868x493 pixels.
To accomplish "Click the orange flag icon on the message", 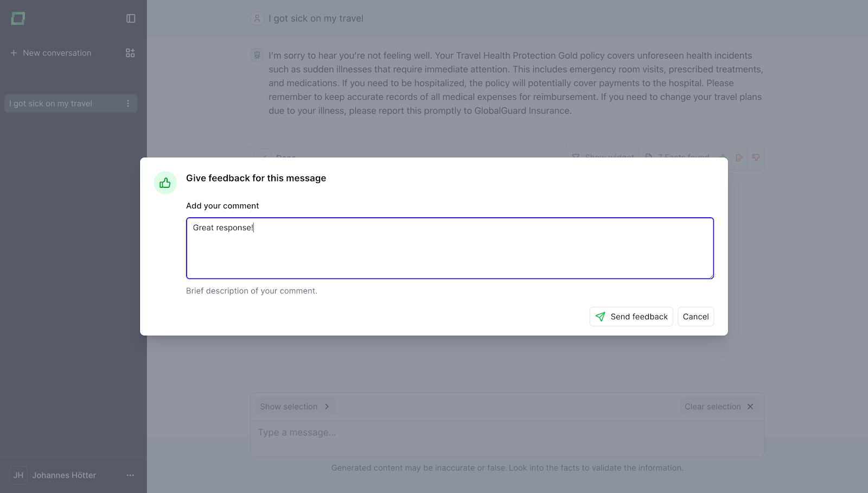I will pos(739,157).
